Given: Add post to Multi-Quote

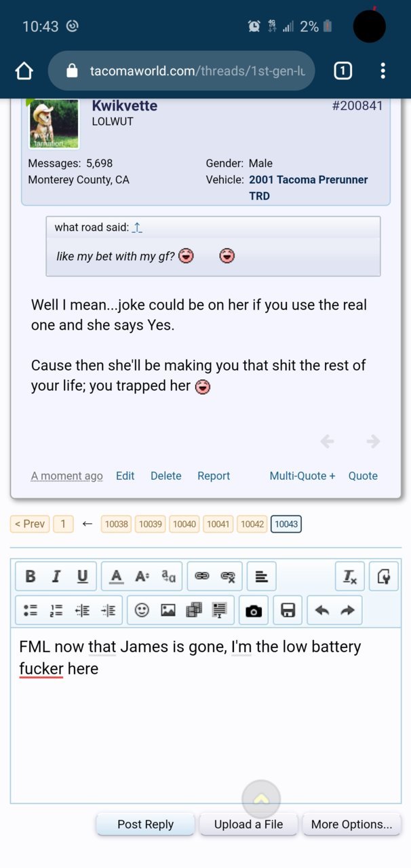Looking at the screenshot, I should click(302, 476).
